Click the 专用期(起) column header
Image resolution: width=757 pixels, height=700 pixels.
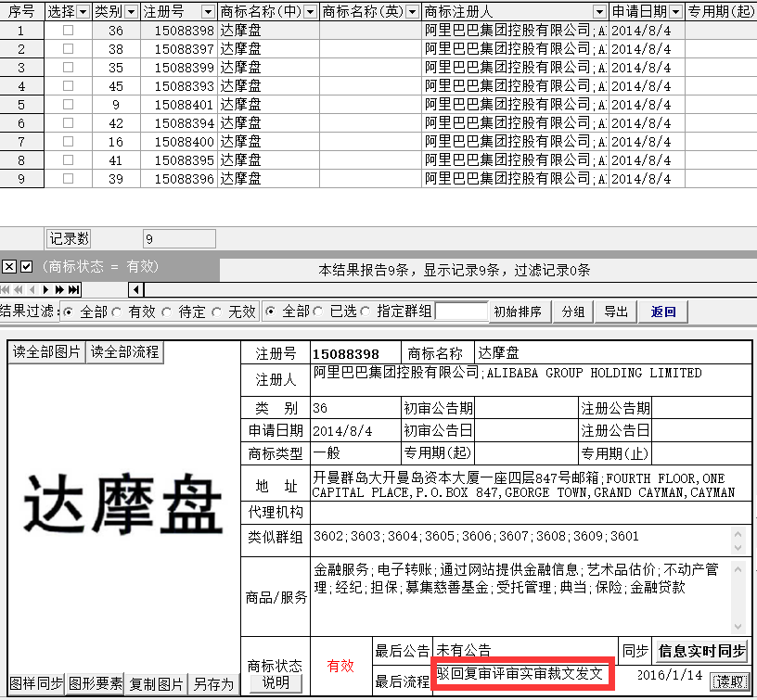[721, 11]
